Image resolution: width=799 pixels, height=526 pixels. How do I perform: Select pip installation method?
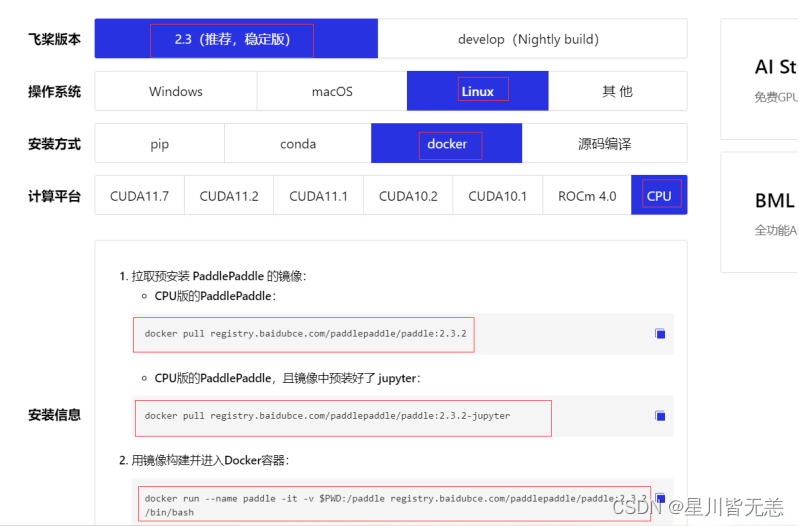pyautogui.click(x=159, y=144)
